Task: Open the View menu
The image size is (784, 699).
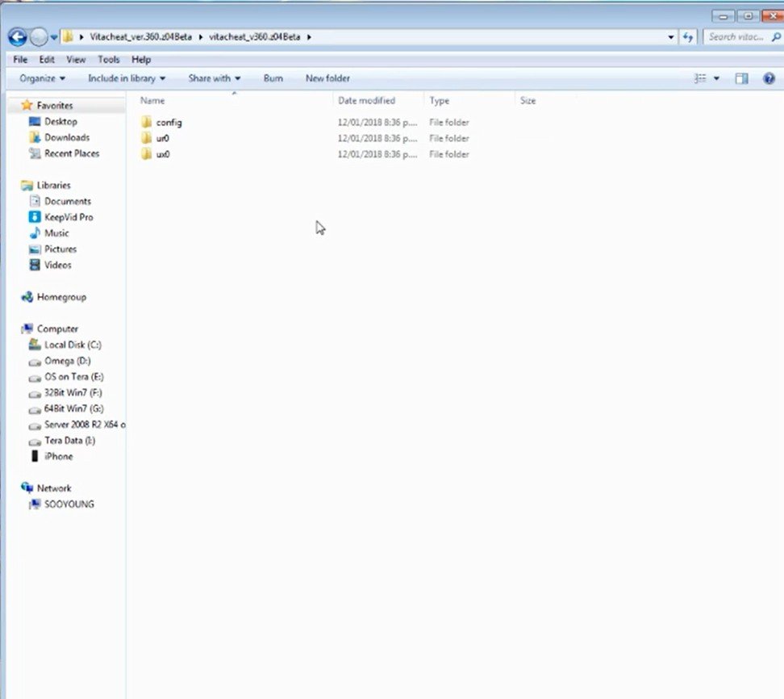Action: (76, 60)
